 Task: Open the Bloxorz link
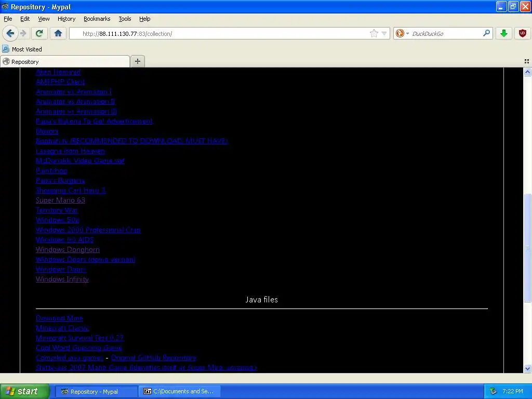[x=47, y=131]
